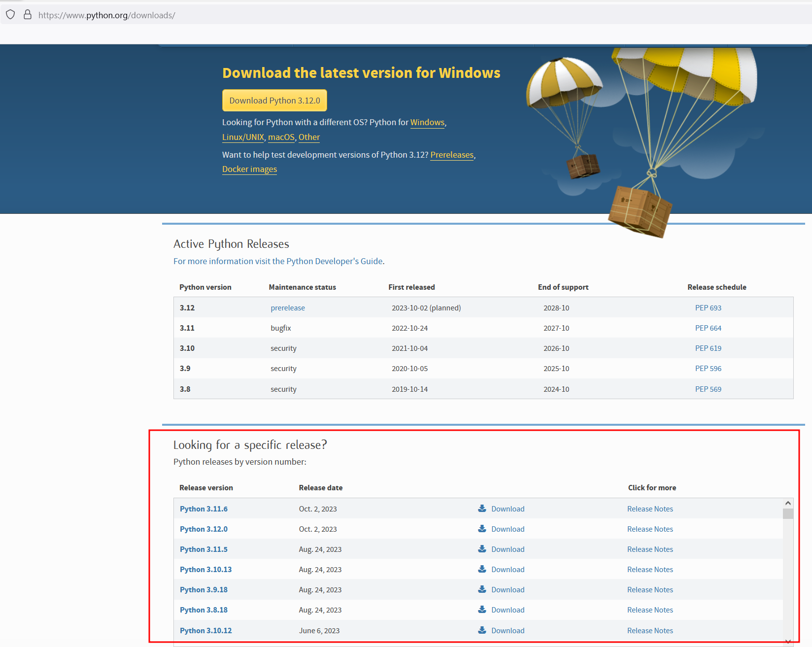Open the Linux/UNIX downloads link
This screenshot has height=647, width=812.
243,137
